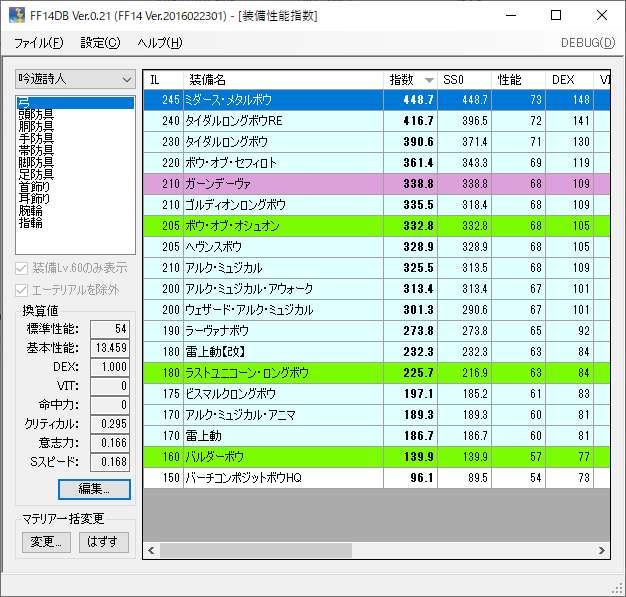Viewport: 626px width, 597px height.
Task: Open the 設定(C) menu
Action: (x=100, y=43)
